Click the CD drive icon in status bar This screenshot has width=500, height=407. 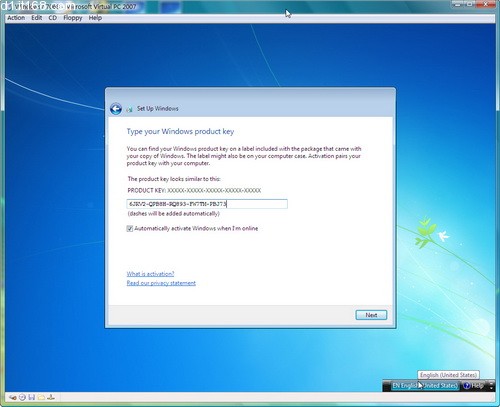pyautogui.click(x=22, y=397)
